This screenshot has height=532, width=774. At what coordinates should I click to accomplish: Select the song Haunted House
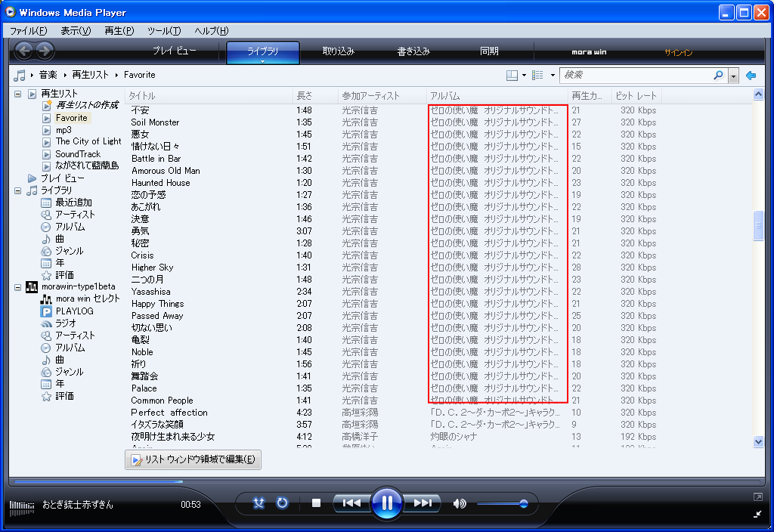[160, 183]
